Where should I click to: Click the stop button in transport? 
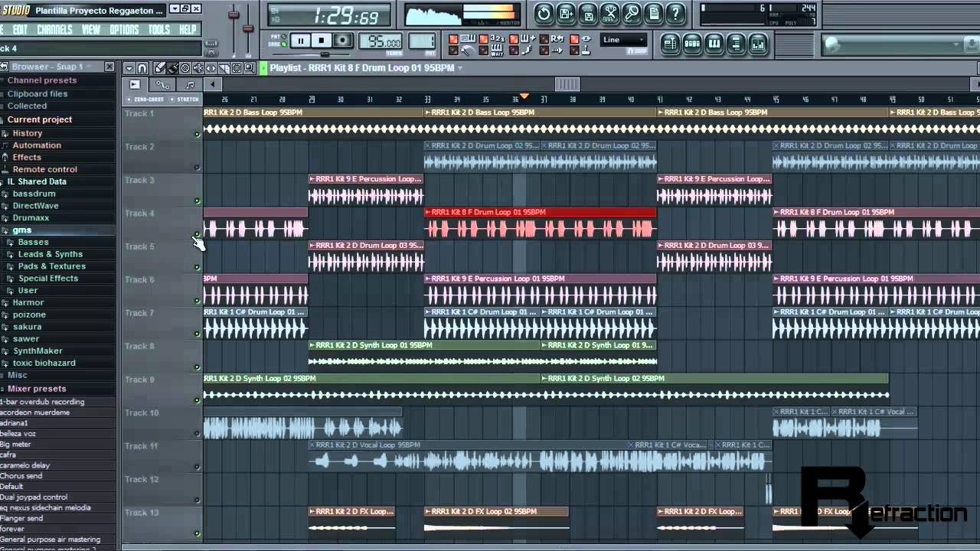tap(322, 41)
